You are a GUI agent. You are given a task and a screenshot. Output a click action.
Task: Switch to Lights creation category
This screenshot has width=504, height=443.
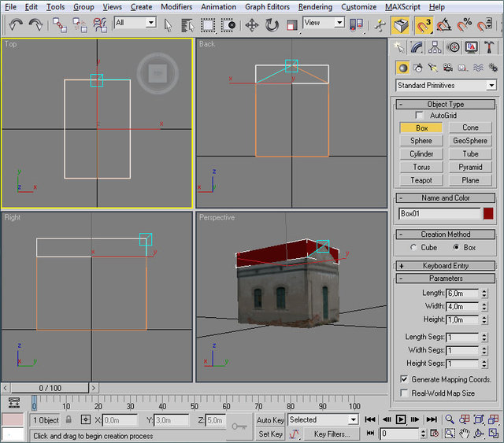pyautogui.click(x=432, y=68)
